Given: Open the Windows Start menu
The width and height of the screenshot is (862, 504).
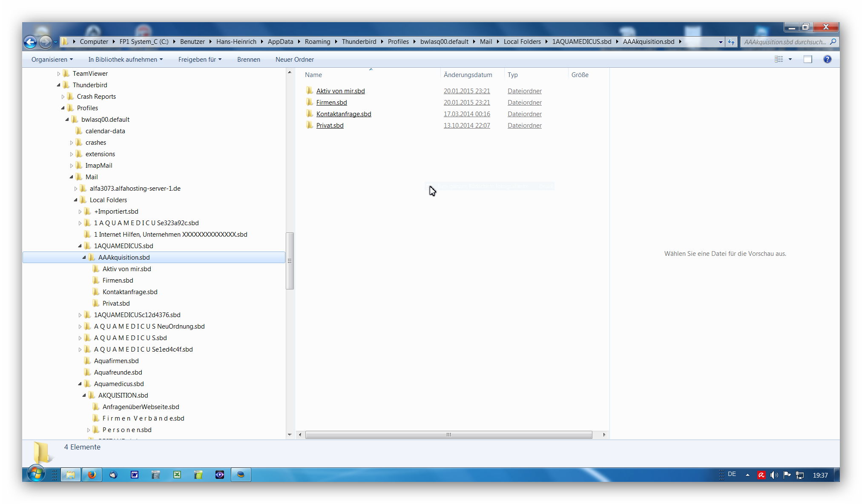Looking at the screenshot, I should tap(36, 474).
